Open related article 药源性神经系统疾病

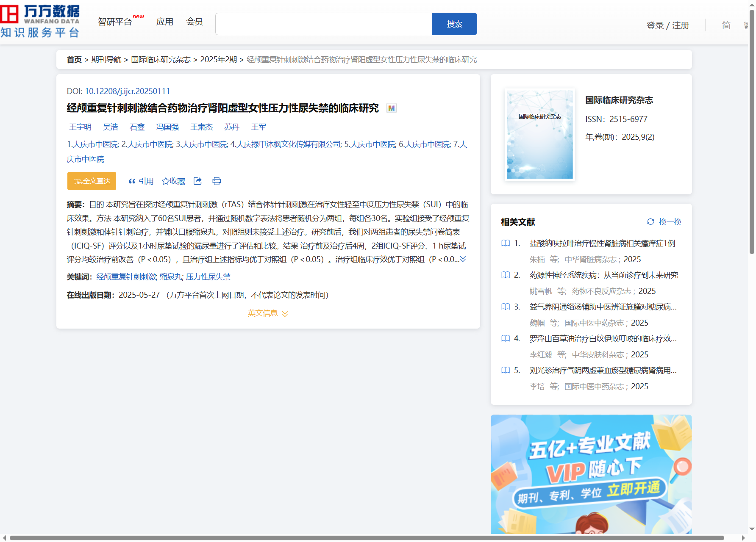[604, 275]
